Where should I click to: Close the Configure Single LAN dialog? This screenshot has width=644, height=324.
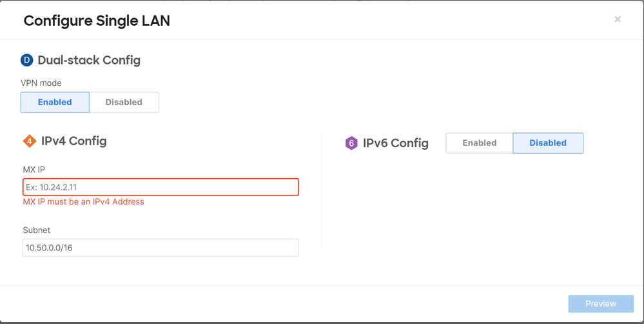[x=618, y=19]
